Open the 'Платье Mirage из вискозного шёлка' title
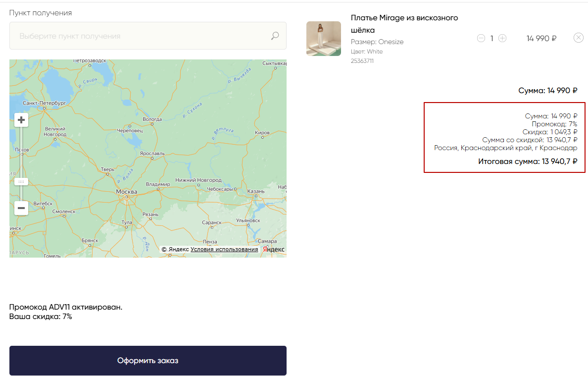Screen dimensions: 588x376 coord(404,24)
